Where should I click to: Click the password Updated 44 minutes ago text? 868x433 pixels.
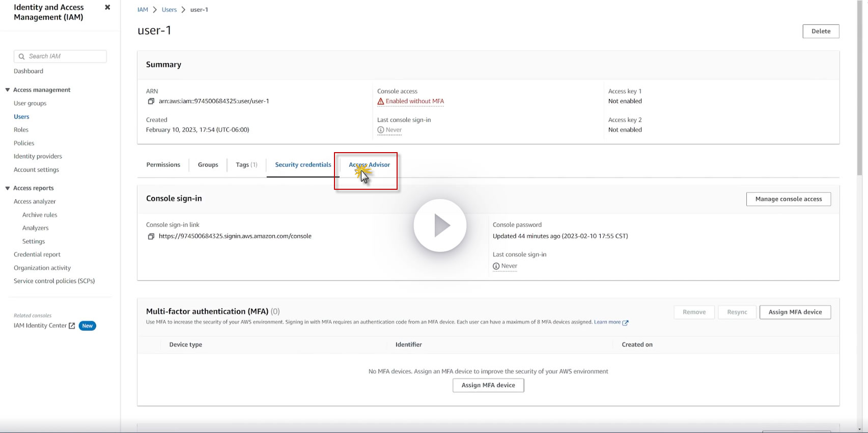[560, 236]
